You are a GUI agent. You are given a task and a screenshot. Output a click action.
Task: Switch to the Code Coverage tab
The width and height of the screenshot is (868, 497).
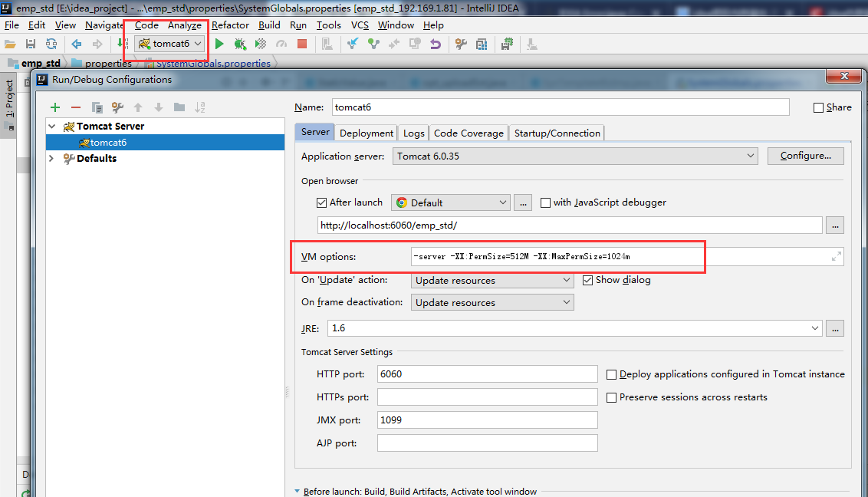pyautogui.click(x=469, y=133)
